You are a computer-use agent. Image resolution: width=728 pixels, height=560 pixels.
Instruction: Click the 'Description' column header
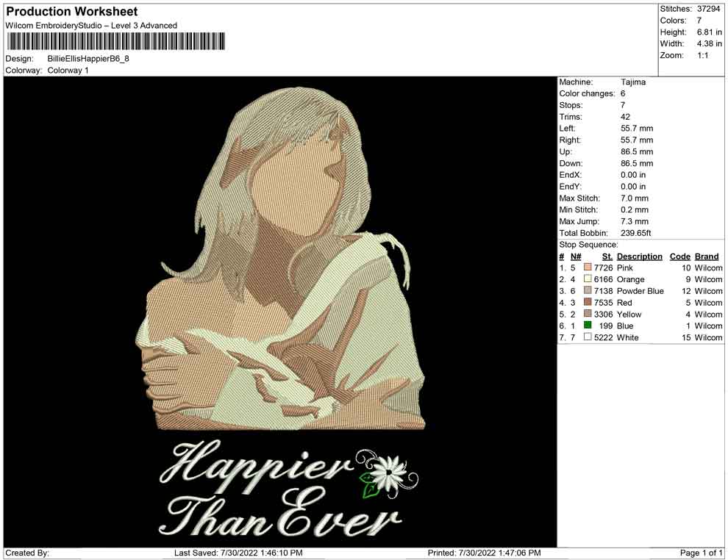coord(640,256)
